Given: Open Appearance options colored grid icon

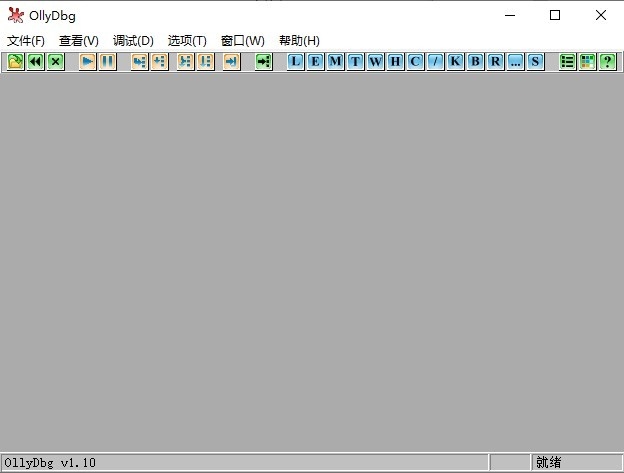Looking at the screenshot, I should point(587,62).
